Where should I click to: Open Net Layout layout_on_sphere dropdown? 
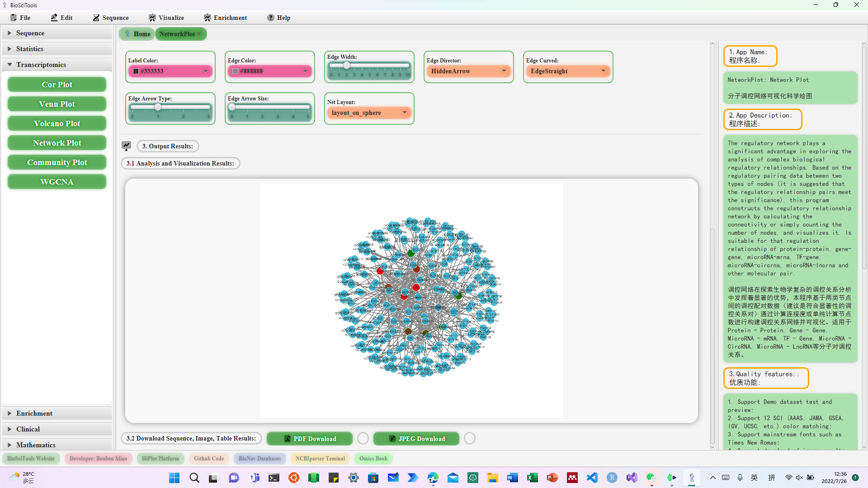(x=369, y=113)
